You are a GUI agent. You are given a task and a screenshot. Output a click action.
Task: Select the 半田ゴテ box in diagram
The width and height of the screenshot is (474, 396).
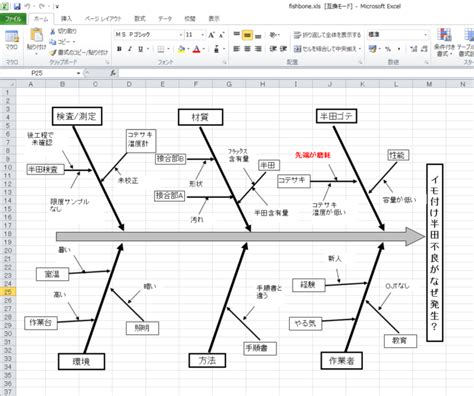point(336,116)
